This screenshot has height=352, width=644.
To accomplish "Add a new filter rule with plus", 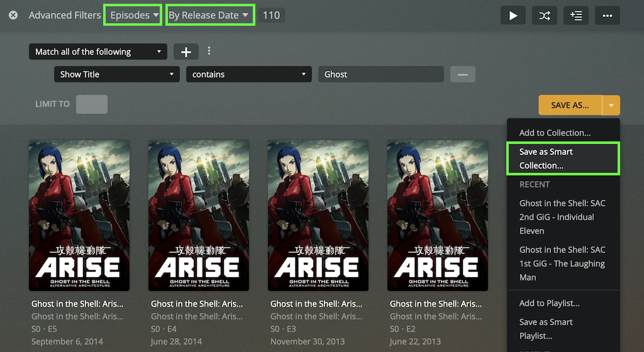I will 186,52.
